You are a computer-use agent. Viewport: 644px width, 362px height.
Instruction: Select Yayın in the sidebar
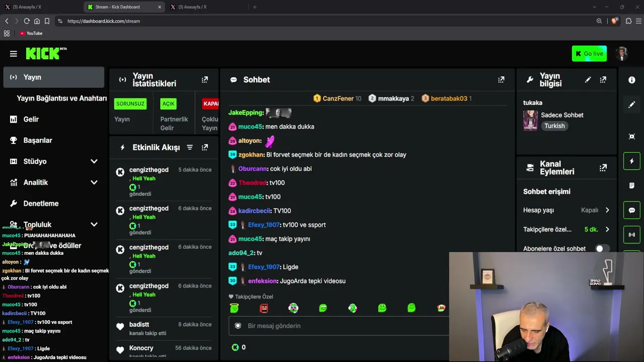54,77
